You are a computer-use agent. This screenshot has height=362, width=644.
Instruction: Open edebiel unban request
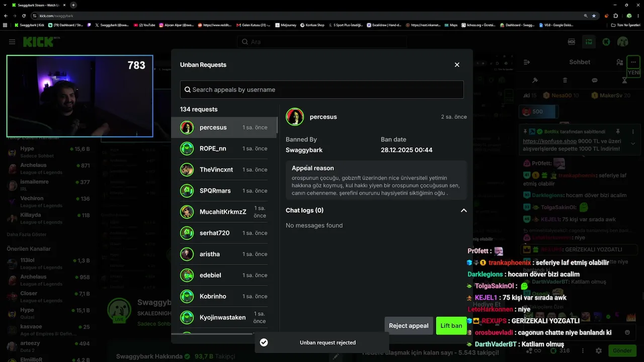[224, 275]
